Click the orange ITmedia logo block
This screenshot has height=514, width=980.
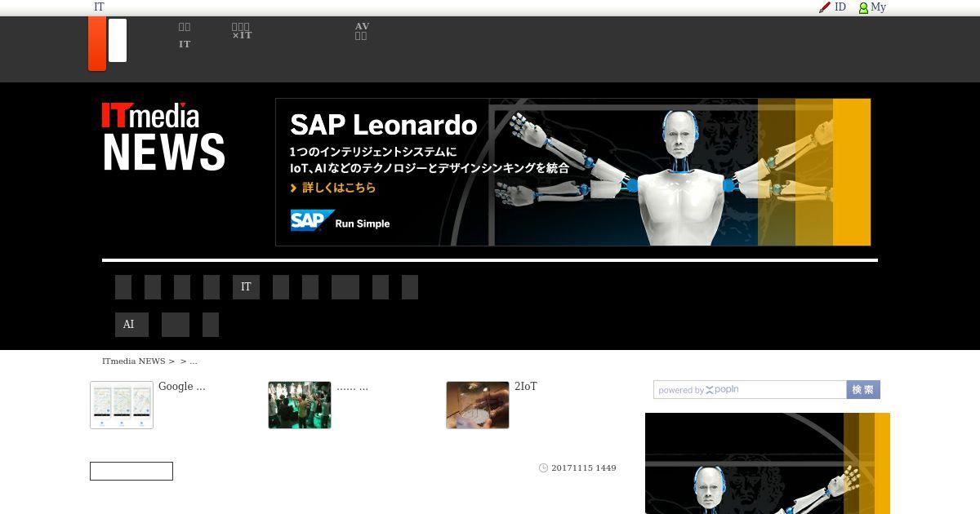[x=97, y=44]
